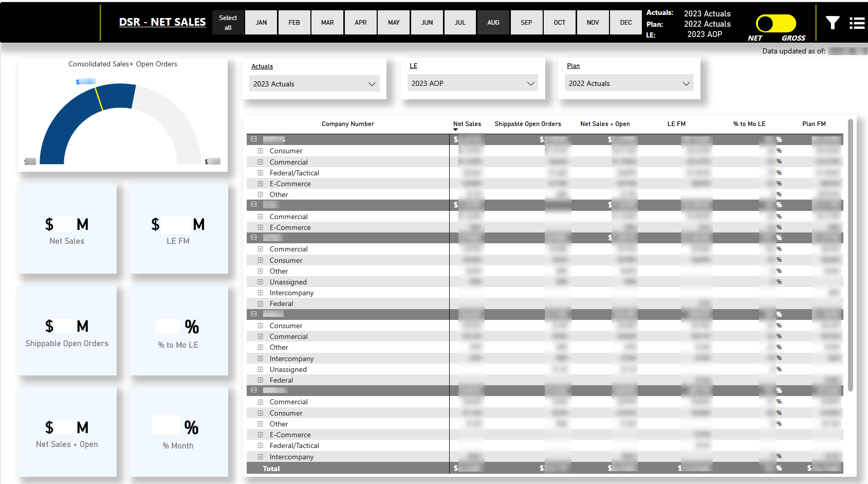
Task: Expand the Intercompany row just above Total
Action: pyautogui.click(x=260, y=457)
